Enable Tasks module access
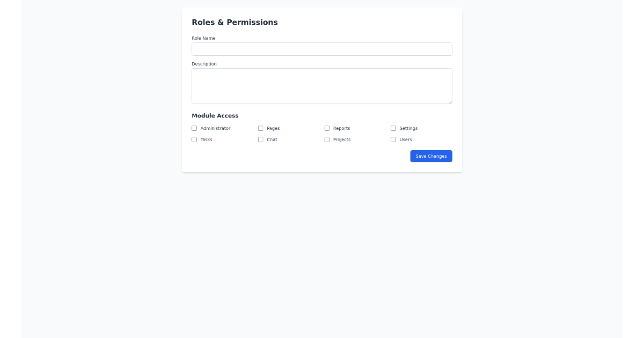644x338 pixels. [x=194, y=139]
